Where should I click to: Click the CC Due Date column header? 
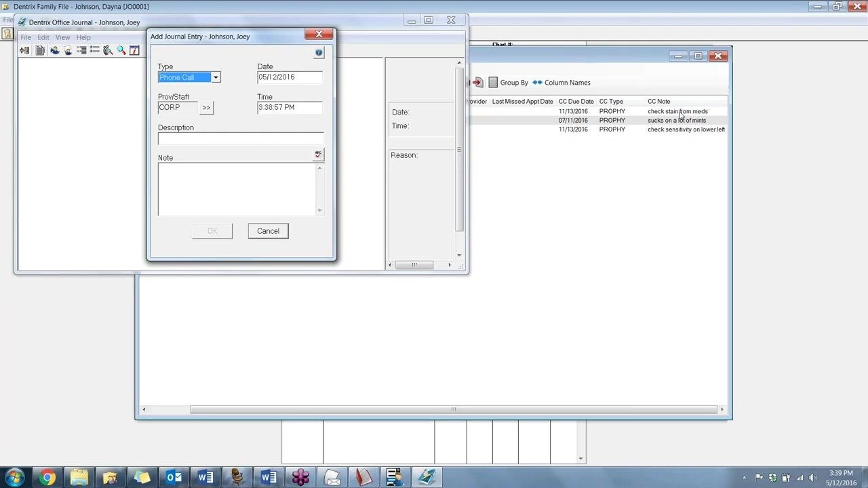pyautogui.click(x=576, y=102)
